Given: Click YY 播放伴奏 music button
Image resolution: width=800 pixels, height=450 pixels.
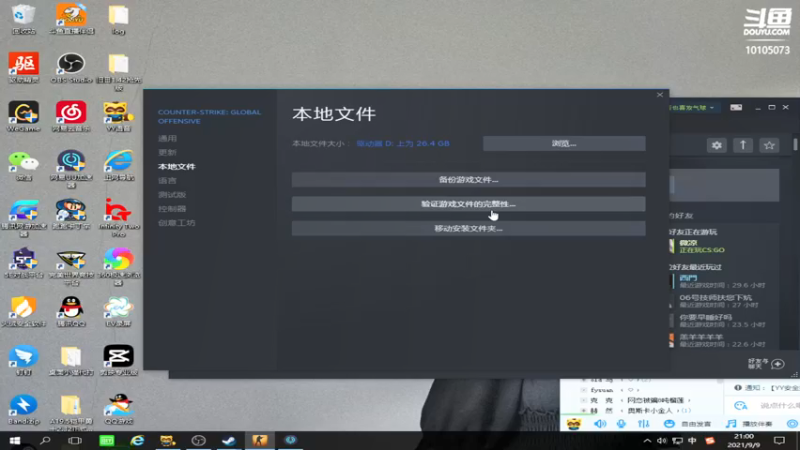Looking at the screenshot, I should coord(749,423).
